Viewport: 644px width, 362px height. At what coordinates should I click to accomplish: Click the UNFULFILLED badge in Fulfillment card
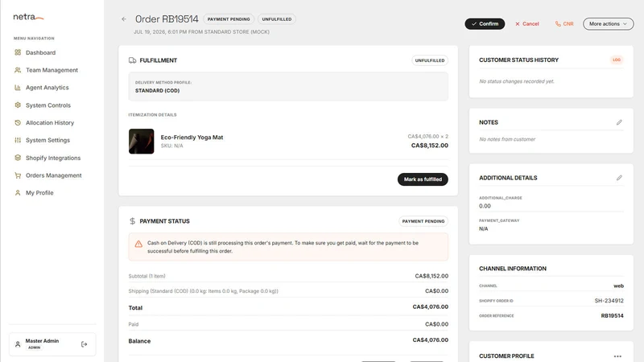click(430, 60)
